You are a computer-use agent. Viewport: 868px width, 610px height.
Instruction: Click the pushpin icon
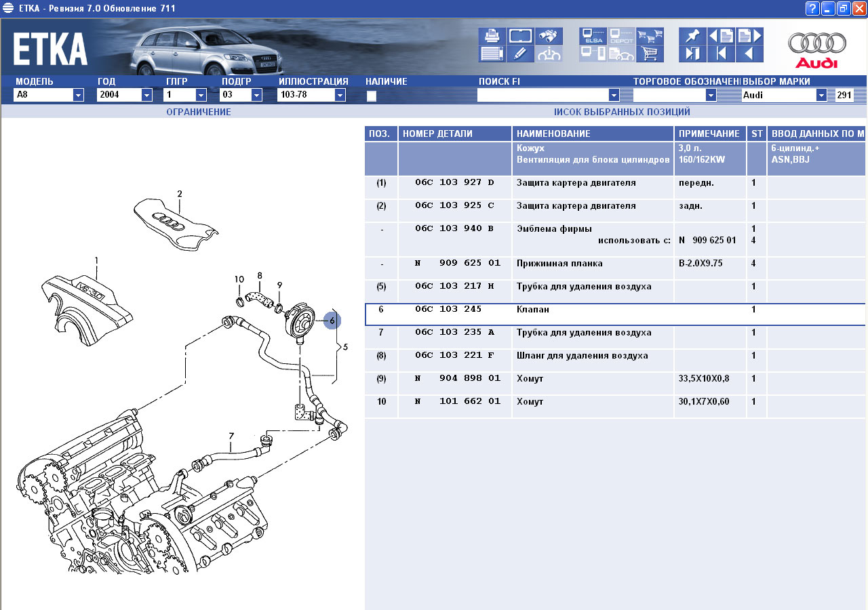click(x=692, y=36)
